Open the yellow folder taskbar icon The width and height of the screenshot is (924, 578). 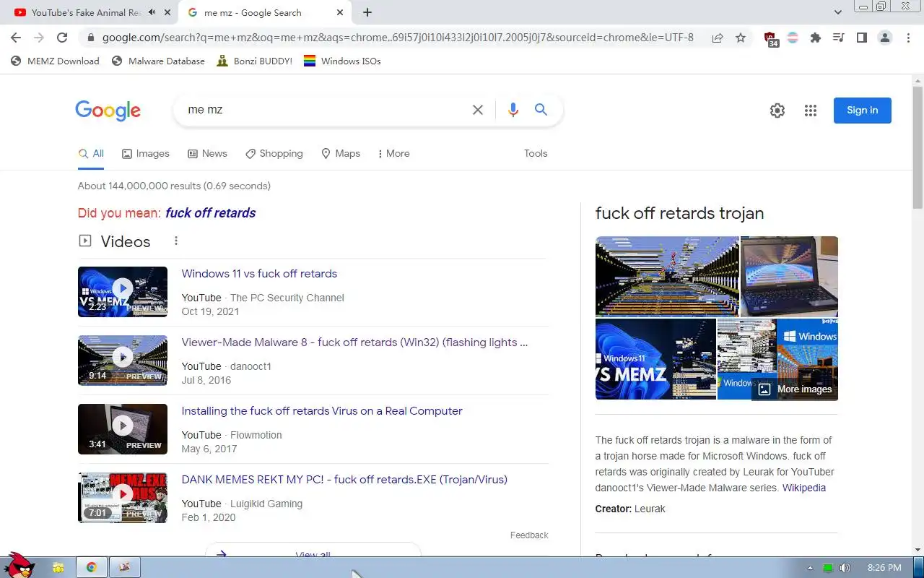coord(58,567)
